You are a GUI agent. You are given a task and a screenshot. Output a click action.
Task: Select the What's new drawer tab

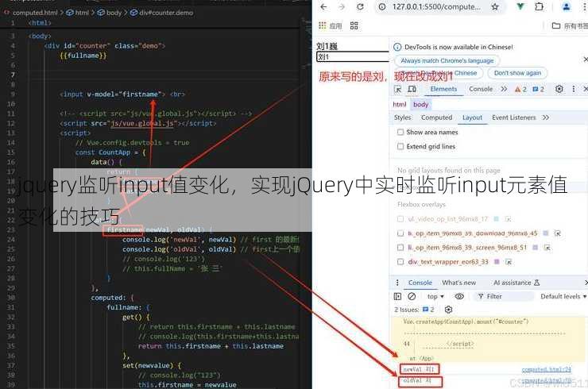coord(458,283)
